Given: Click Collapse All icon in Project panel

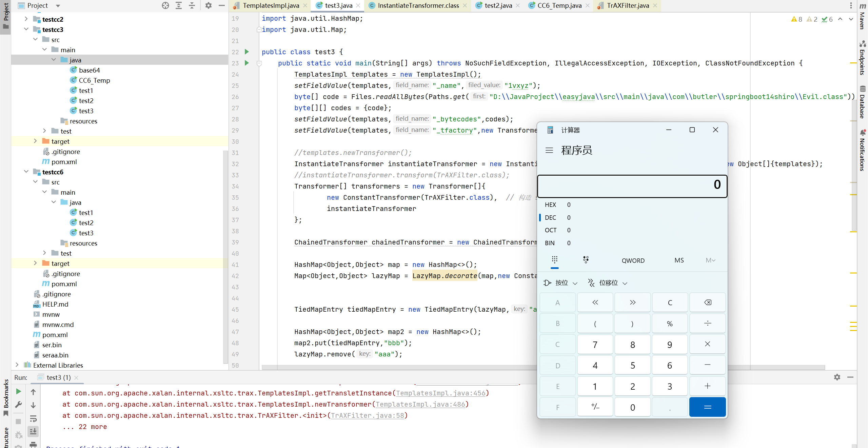Looking at the screenshot, I should (x=192, y=5).
